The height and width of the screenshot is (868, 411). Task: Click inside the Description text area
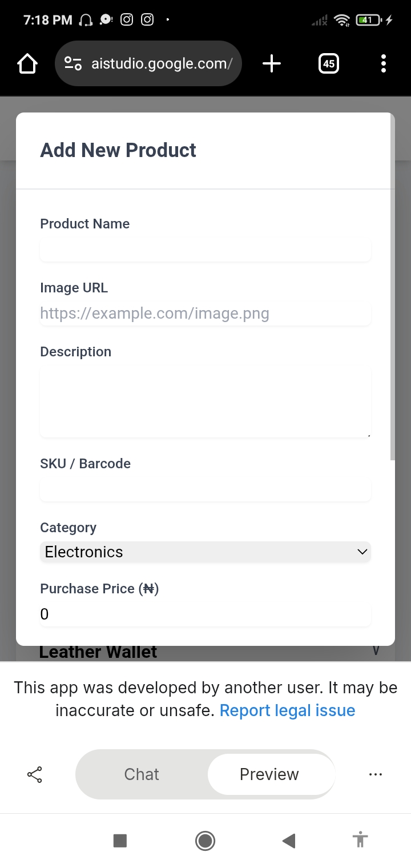point(205,403)
